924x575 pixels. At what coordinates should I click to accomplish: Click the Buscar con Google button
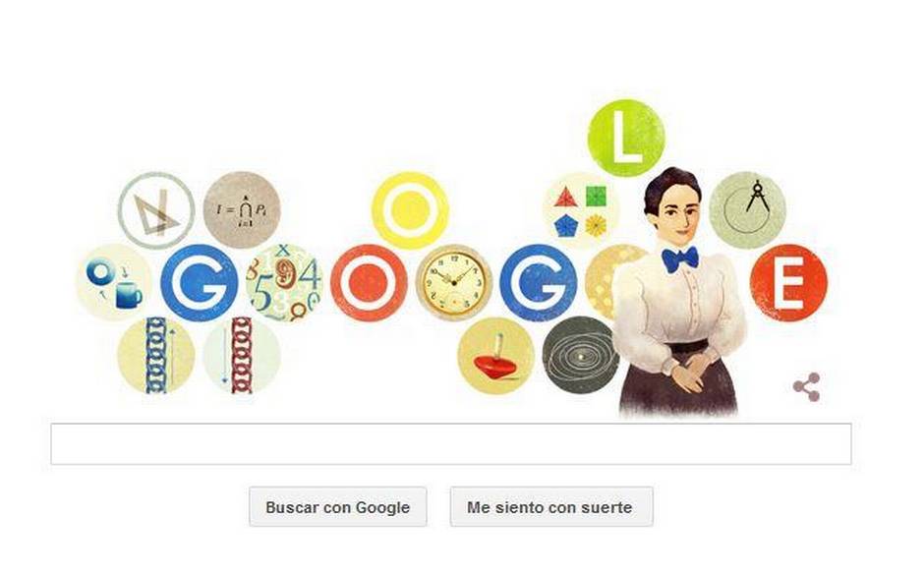click(338, 506)
